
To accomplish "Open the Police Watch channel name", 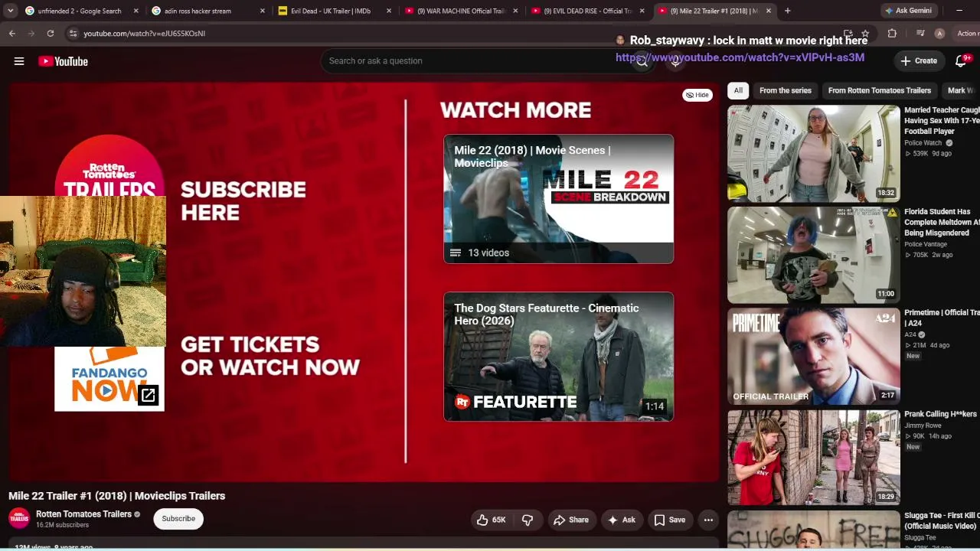I will point(923,142).
